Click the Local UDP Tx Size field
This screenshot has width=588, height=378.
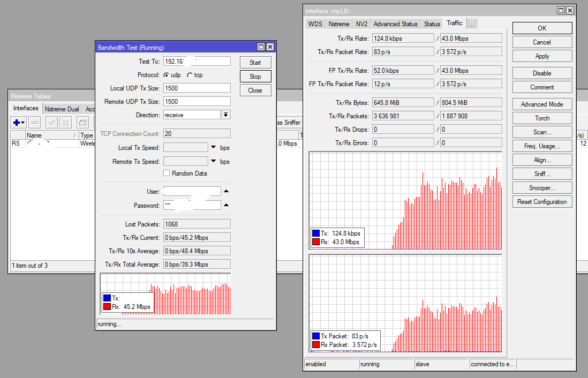197,88
